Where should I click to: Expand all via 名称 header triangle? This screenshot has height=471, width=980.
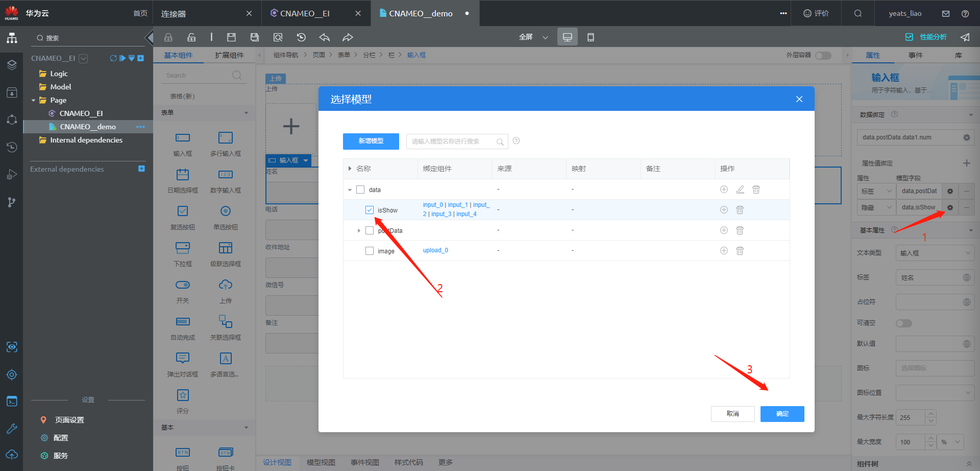click(x=350, y=169)
